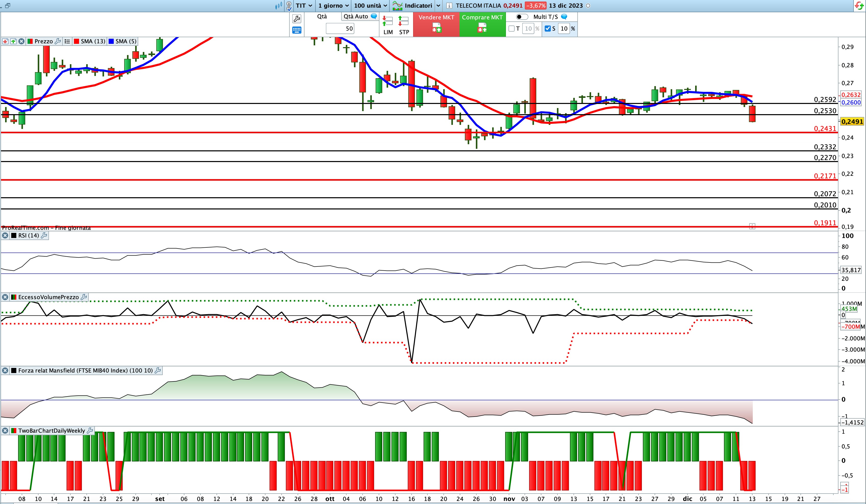Open the 1 giorno timeframe dropdown
Image resolution: width=866 pixels, height=504 pixels.
point(333,6)
